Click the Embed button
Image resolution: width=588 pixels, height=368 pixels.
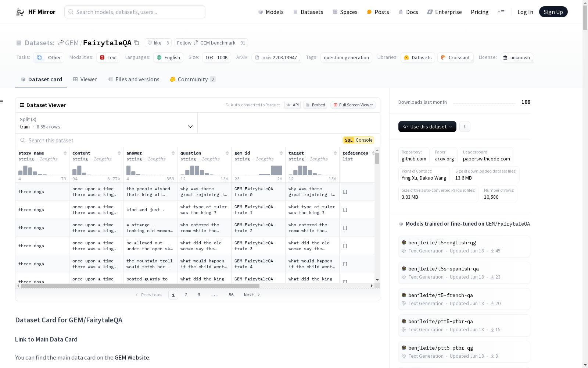click(315, 105)
